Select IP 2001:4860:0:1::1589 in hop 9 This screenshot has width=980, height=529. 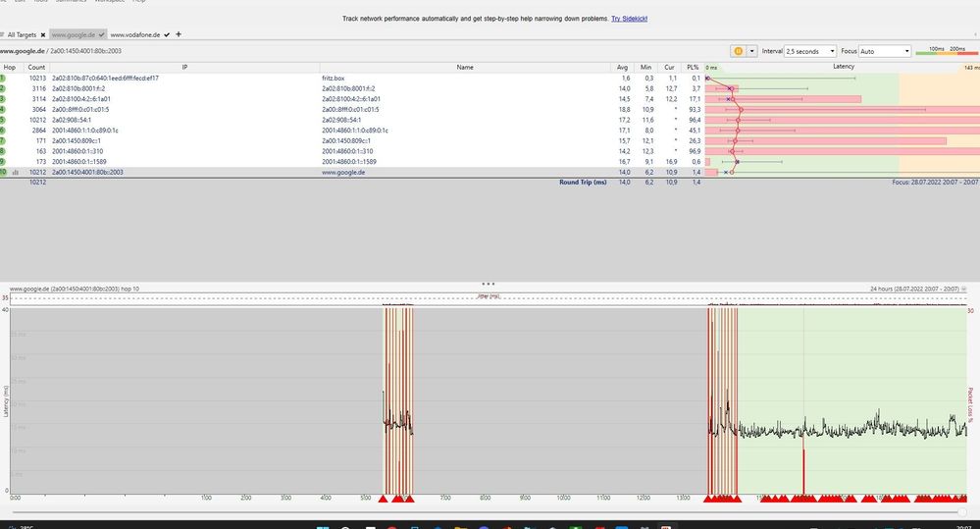78,161
